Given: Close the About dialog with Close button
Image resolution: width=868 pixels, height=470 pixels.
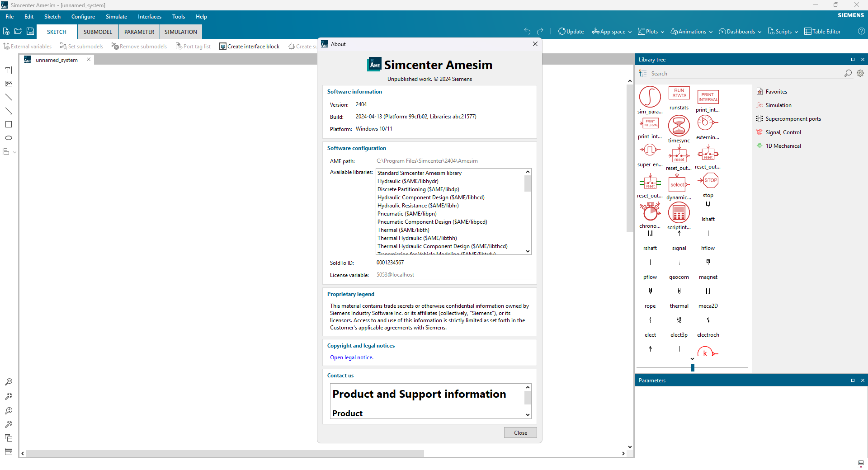Looking at the screenshot, I should click(520, 432).
